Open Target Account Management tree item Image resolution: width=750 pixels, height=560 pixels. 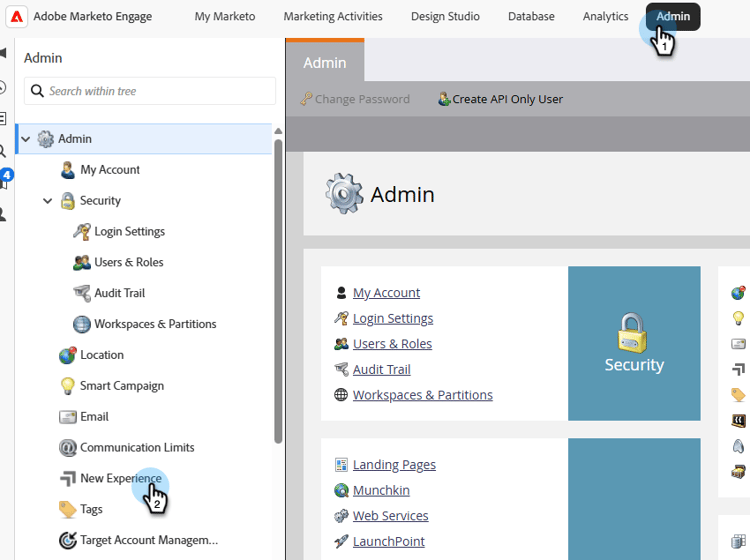pyautogui.click(x=149, y=540)
